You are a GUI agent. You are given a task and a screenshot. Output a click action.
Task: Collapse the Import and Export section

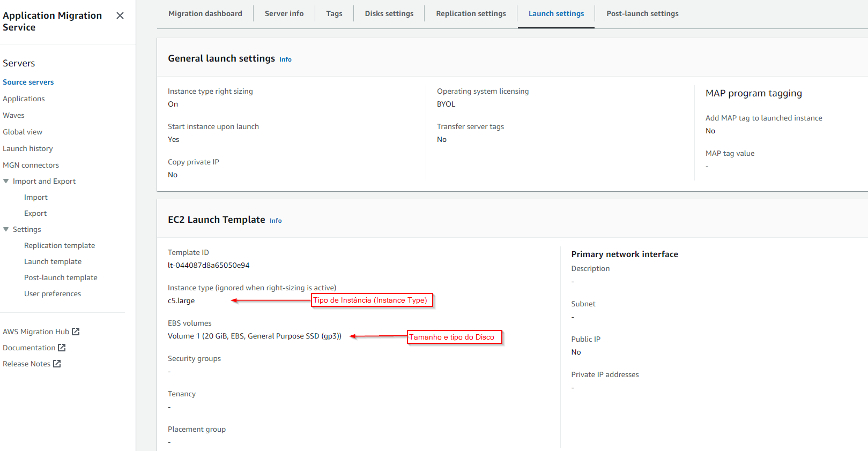[6, 181]
